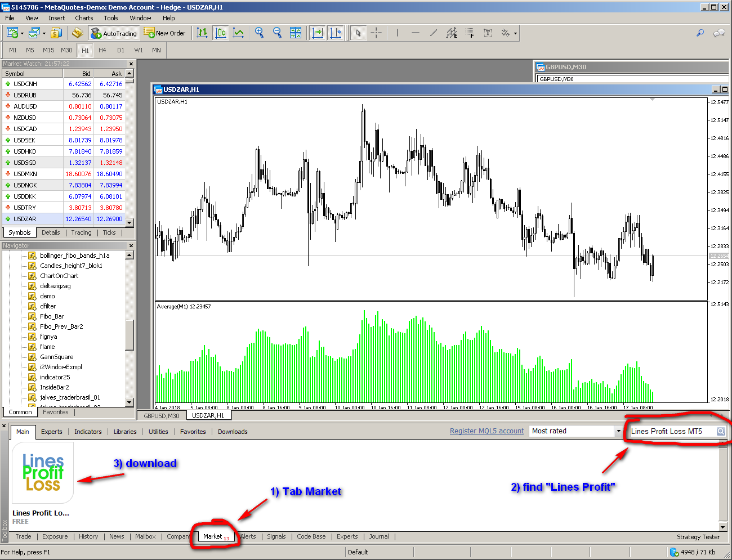
Task: Click the Market search magnifier button
Action: [x=721, y=431]
